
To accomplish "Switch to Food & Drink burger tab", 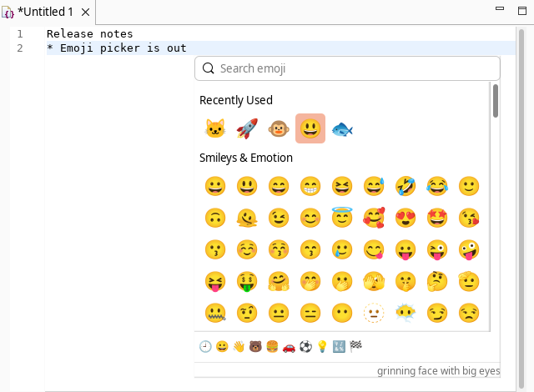I will (272, 347).
